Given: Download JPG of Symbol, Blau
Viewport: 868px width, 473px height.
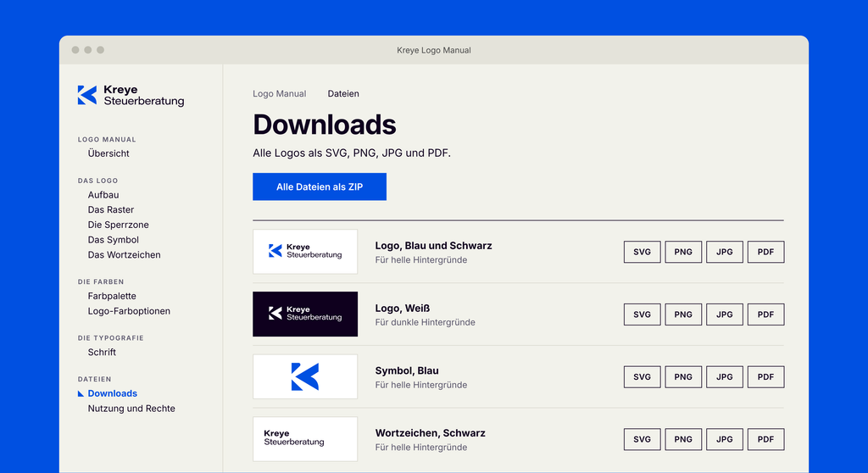Looking at the screenshot, I should [725, 377].
